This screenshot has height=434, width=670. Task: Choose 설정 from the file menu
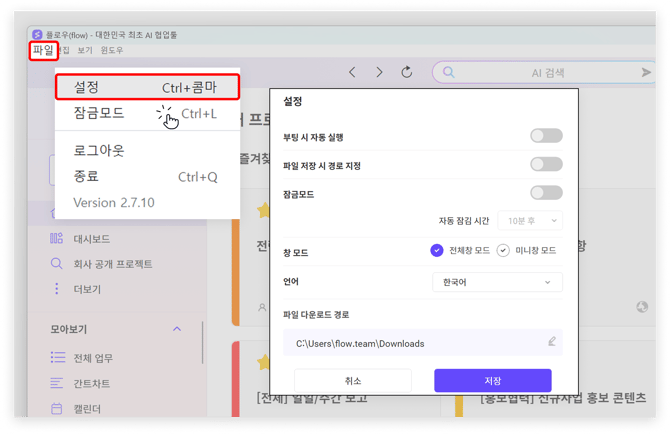pyautogui.click(x=146, y=87)
